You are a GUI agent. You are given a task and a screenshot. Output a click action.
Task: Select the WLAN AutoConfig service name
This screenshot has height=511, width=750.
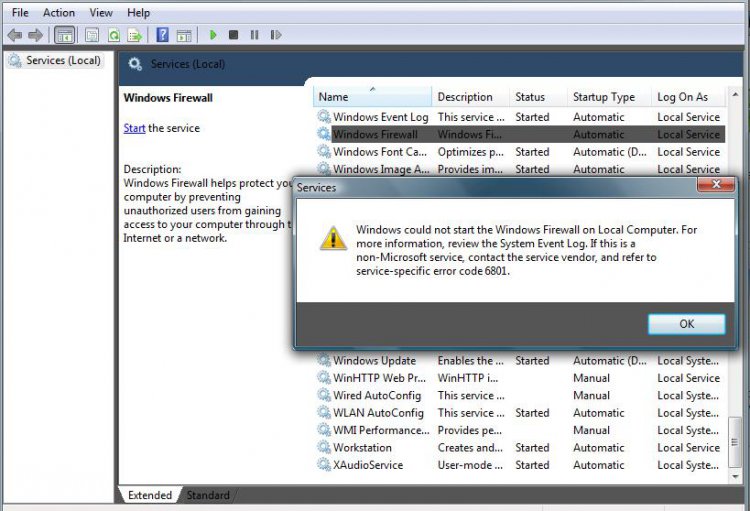pos(378,412)
